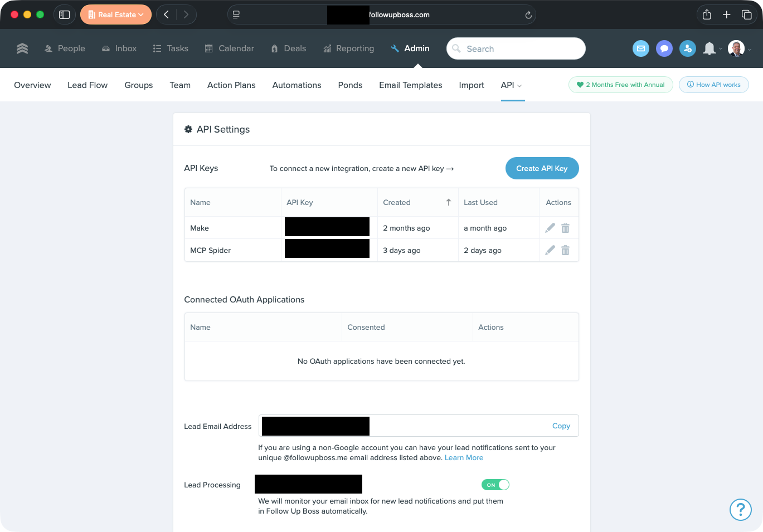Image resolution: width=763 pixels, height=532 pixels.
Task: Open the Real Estate profile dropdown
Action: click(x=116, y=14)
